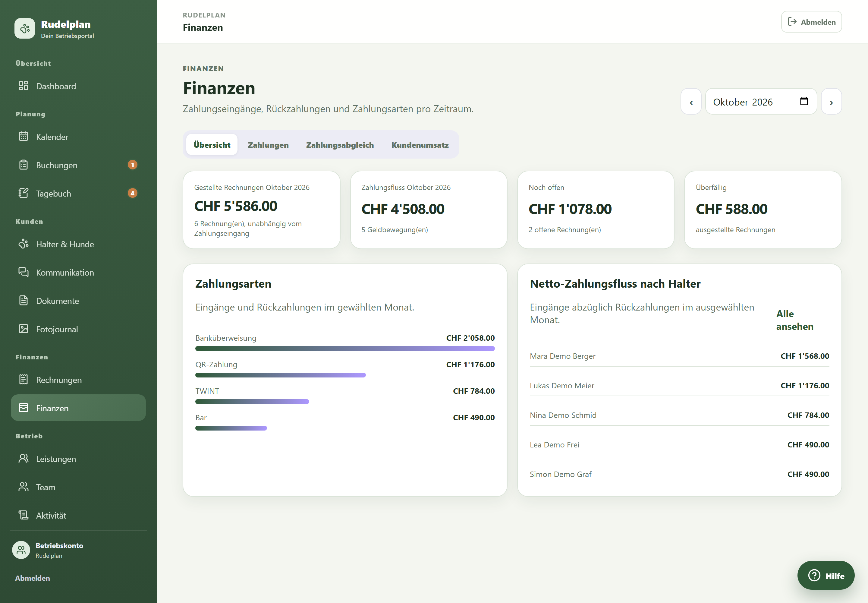The height and width of the screenshot is (603, 868).
Task: Go to previous month with left chevron
Action: (691, 102)
